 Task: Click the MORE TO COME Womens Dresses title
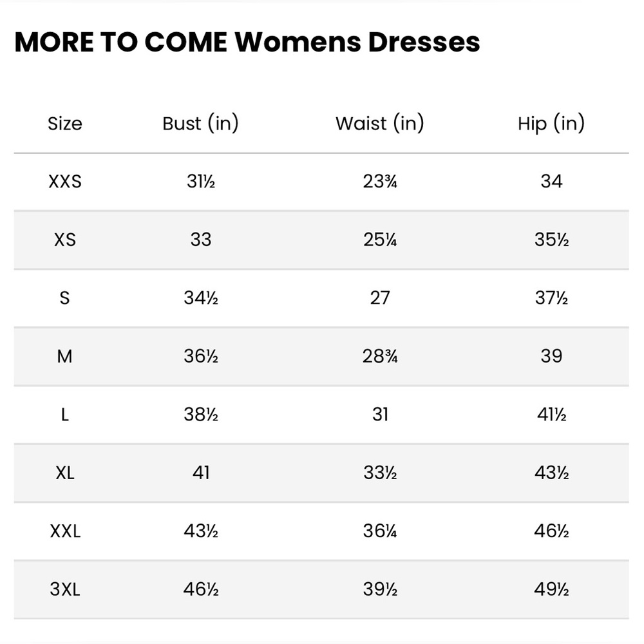247,42
